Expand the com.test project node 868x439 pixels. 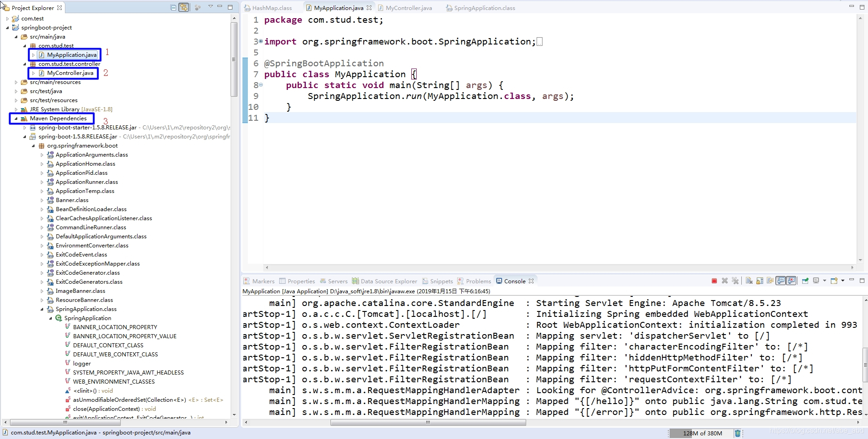[x=7, y=19]
